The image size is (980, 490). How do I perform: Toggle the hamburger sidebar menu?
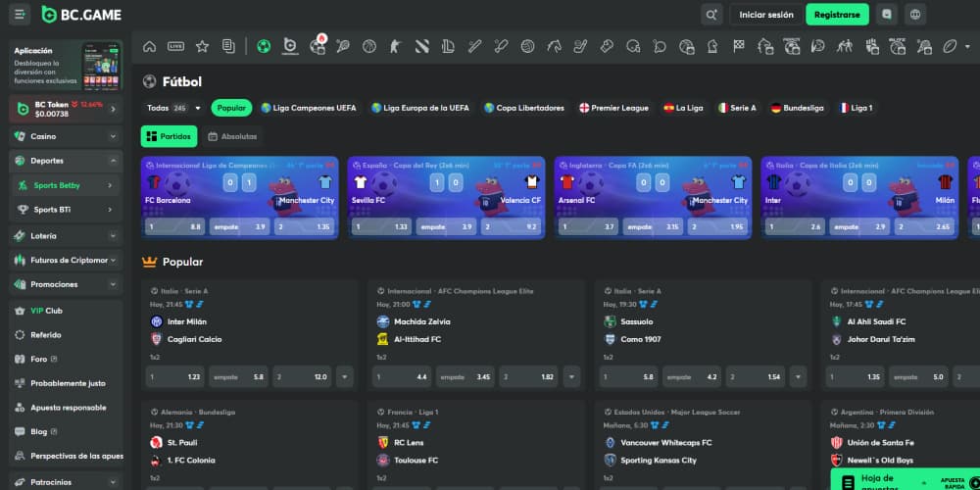pyautogui.click(x=20, y=15)
